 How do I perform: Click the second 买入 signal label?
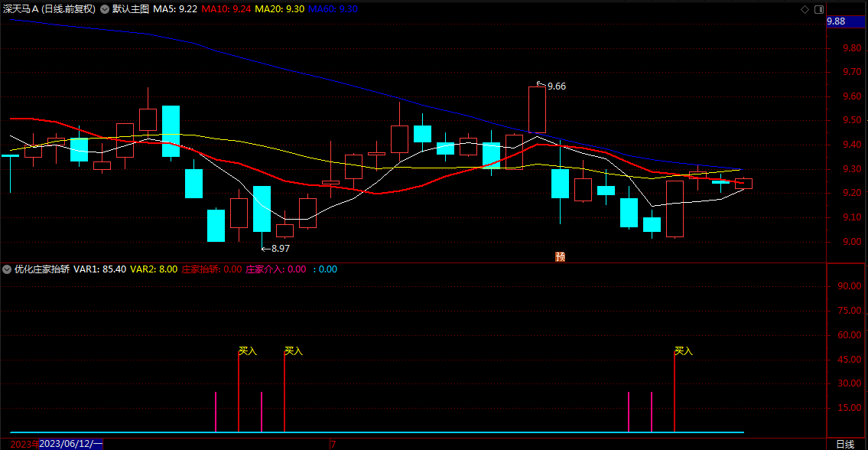[294, 351]
